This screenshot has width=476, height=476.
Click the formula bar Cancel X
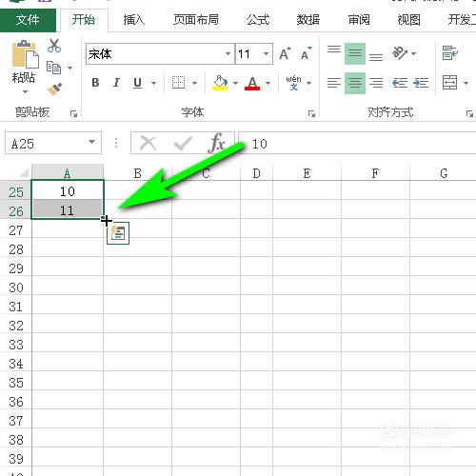click(149, 143)
